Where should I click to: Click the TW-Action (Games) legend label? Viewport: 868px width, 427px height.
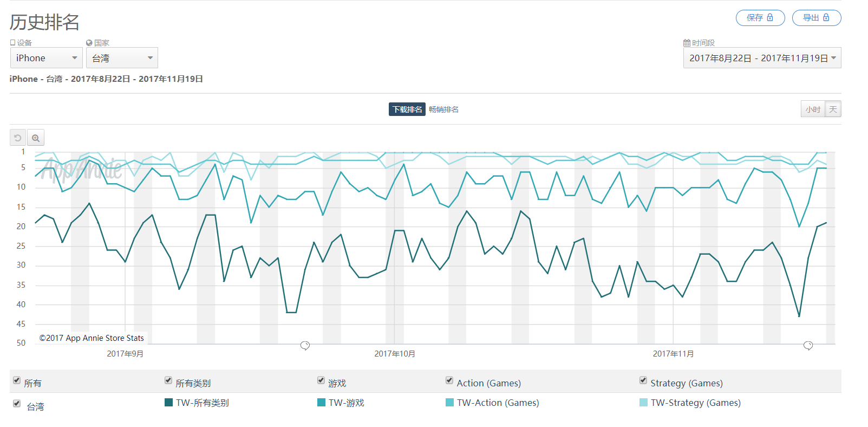[498, 403]
